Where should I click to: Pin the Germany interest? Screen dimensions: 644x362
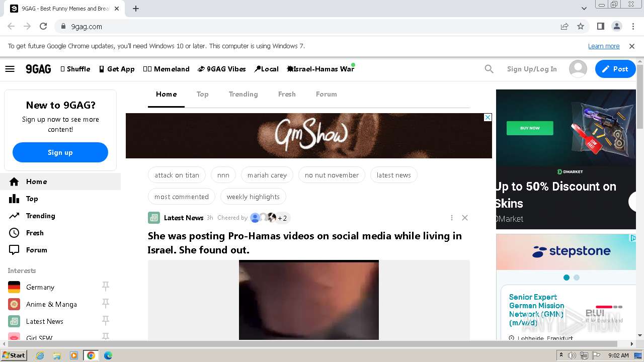click(105, 287)
